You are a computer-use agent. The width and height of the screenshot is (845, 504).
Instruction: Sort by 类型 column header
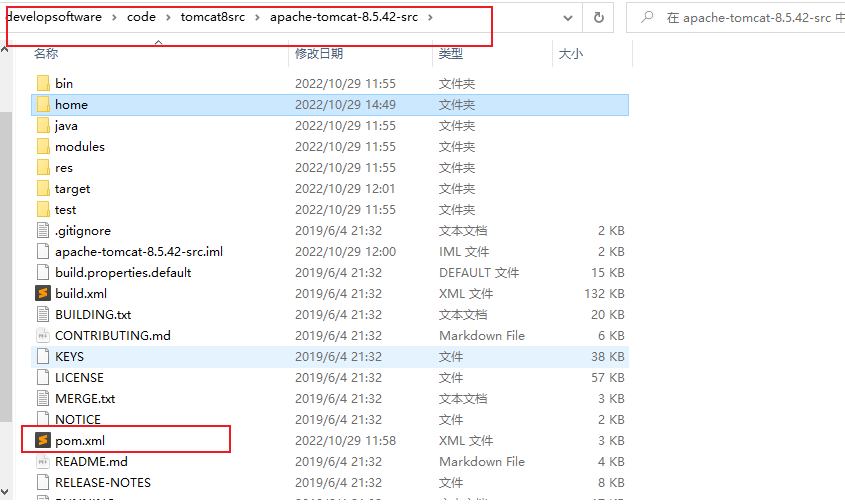451,53
